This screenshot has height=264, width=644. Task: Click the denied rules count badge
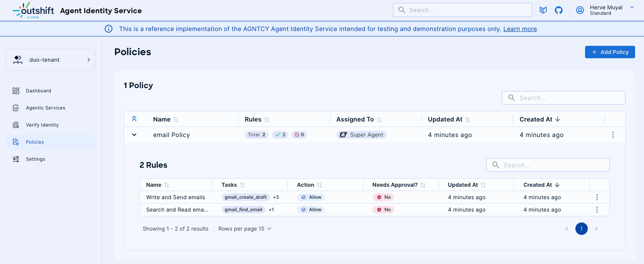tap(299, 135)
